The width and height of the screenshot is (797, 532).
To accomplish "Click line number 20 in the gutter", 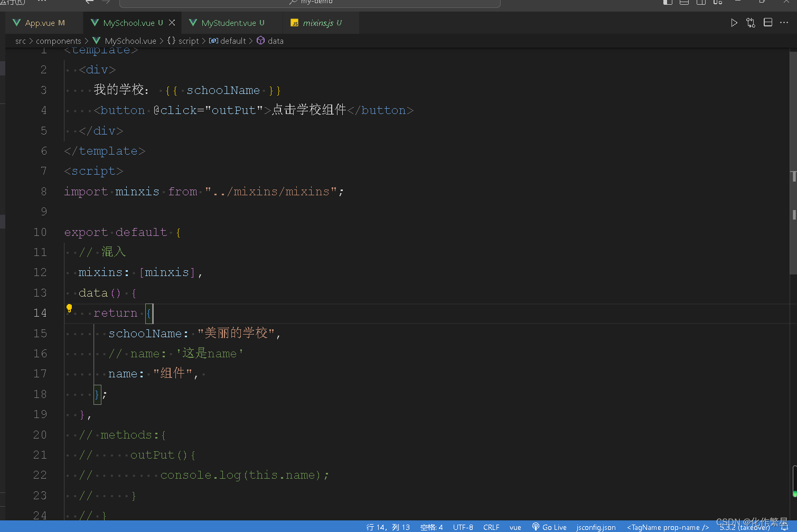I will pyautogui.click(x=40, y=435).
